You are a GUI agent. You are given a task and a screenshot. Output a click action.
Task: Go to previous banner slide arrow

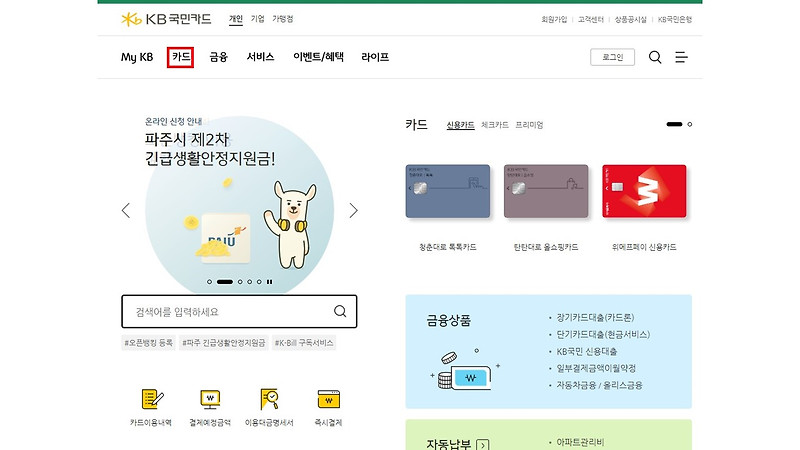tap(126, 210)
